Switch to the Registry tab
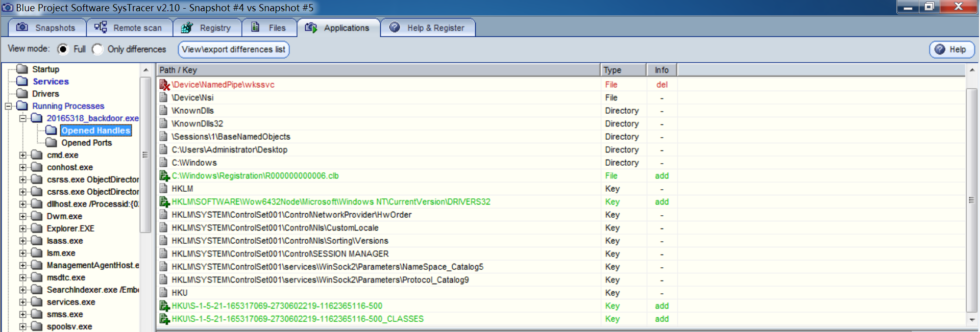Image resolution: width=980 pixels, height=332 pixels. 207,28
